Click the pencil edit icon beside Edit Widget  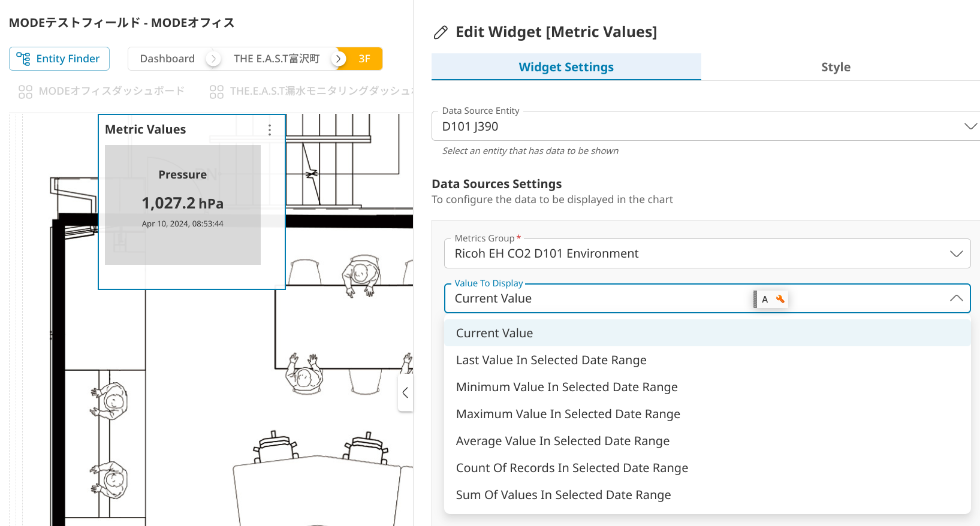(441, 32)
